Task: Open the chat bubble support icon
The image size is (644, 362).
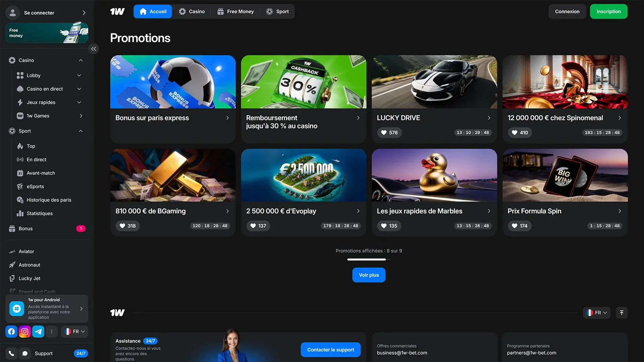Action: [x=25, y=353]
